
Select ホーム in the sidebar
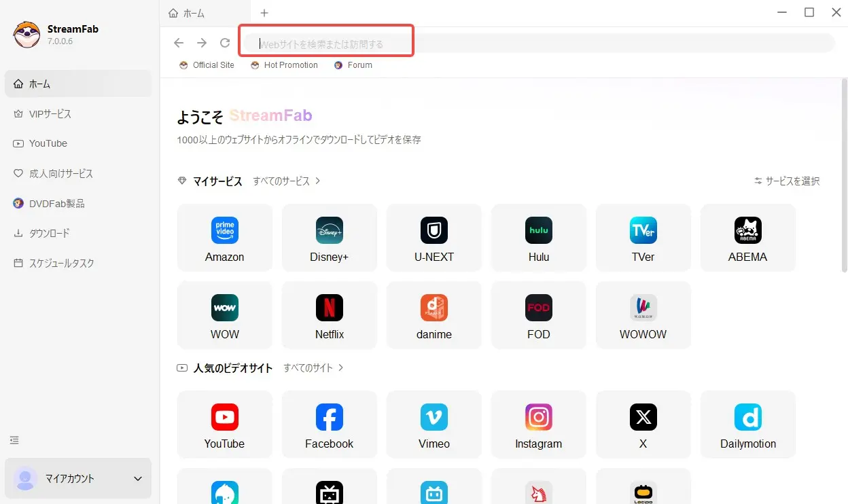coord(78,84)
